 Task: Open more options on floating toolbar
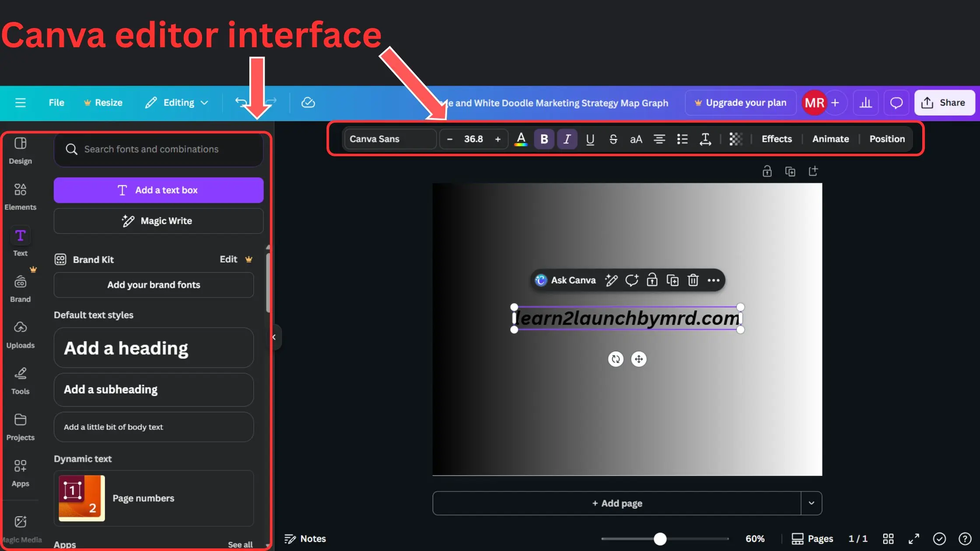pos(714,280)
